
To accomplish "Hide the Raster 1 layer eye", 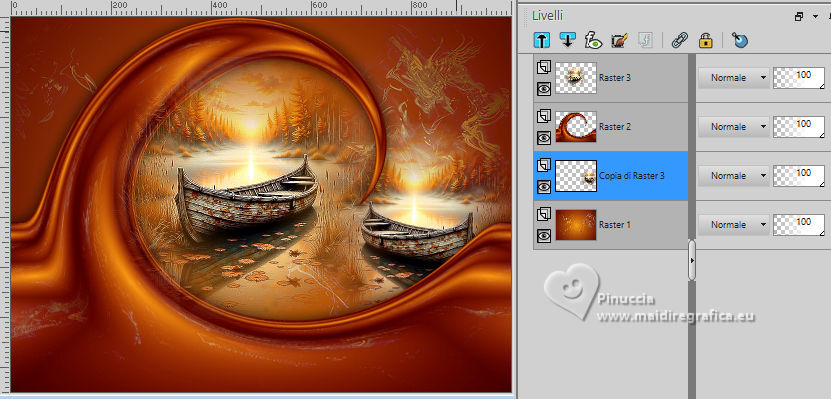I will pos(544,236).
